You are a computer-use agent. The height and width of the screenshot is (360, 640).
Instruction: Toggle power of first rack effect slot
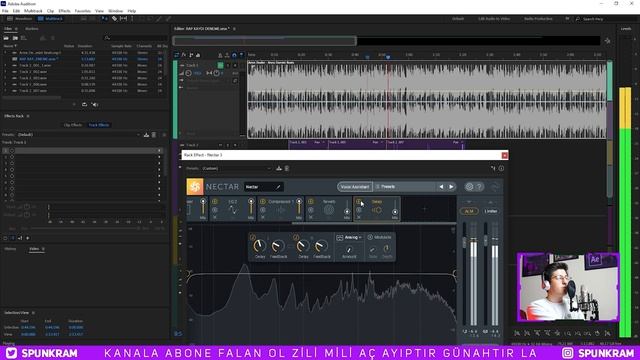(x=12, y=151)
